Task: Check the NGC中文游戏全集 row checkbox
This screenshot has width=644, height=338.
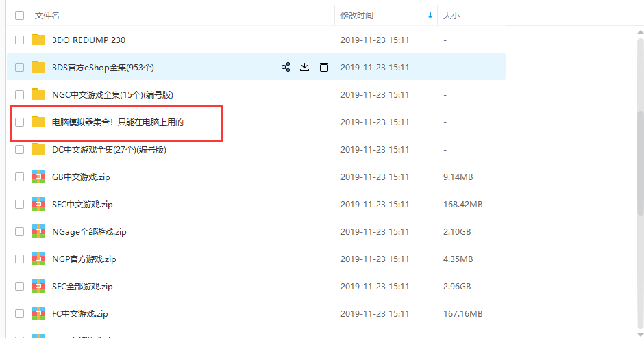Action: [19, 94]
